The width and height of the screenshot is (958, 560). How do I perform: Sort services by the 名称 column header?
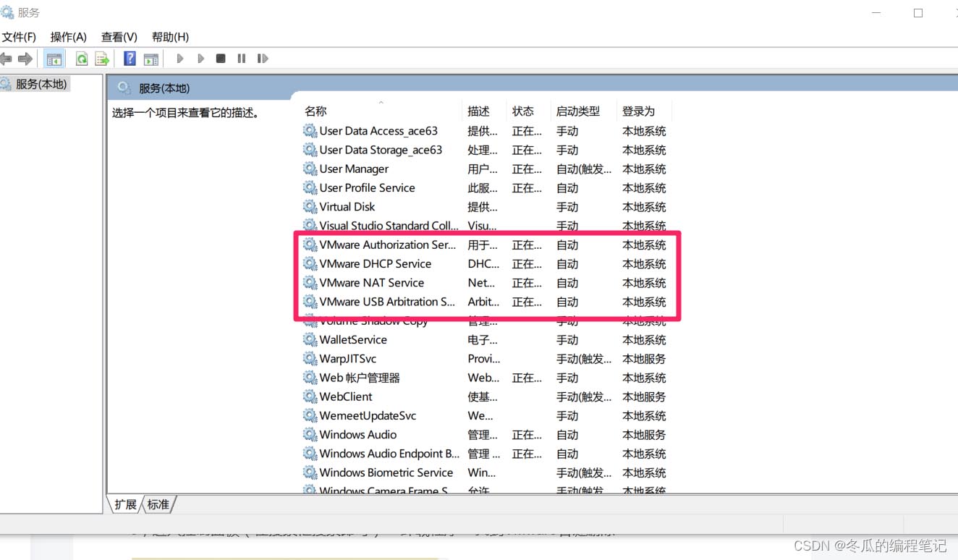click(315, 111)
